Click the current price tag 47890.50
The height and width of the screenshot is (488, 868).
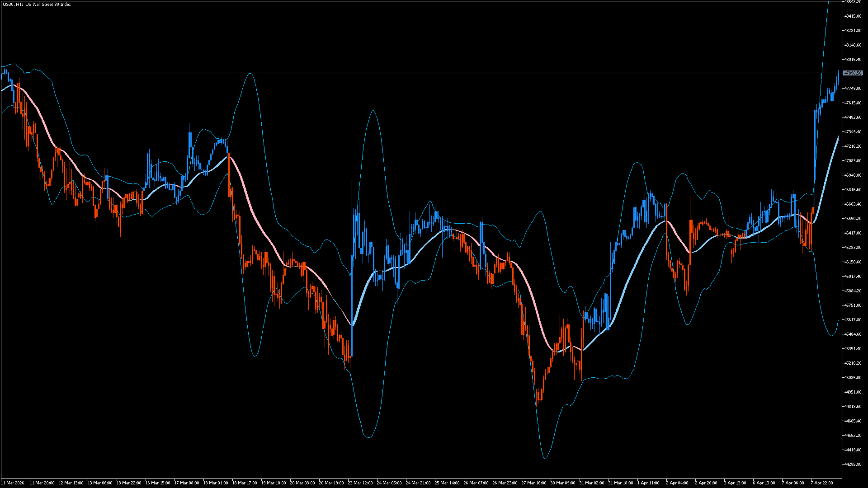(x=853, y=73)
